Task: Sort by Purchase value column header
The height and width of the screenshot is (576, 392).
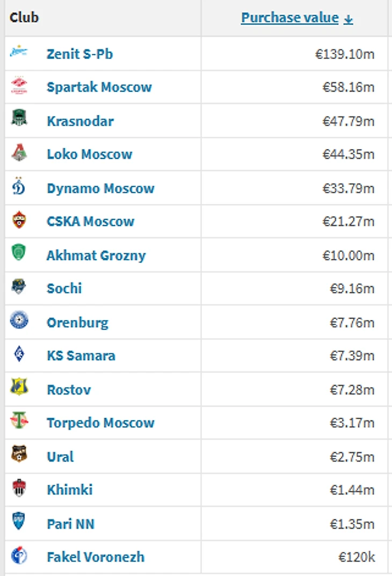Action: (290, 18)
